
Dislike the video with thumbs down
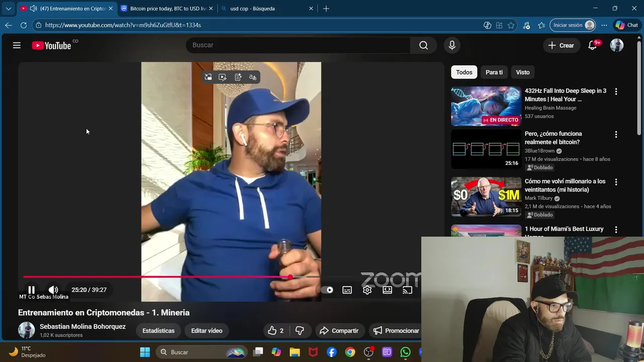[300, 331]
